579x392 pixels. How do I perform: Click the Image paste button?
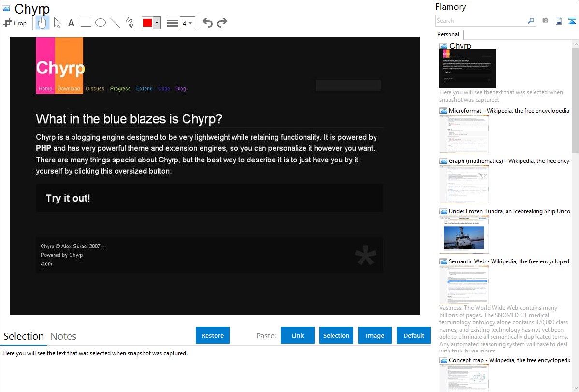[375, 335]
